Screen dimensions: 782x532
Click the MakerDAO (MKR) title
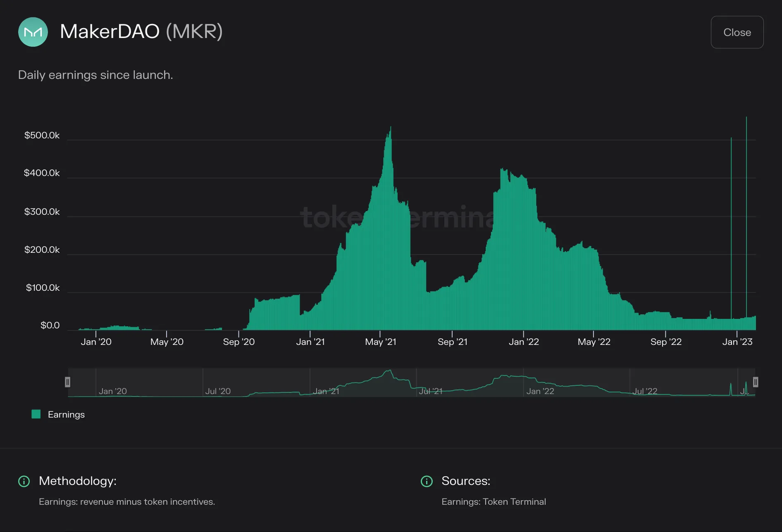click(x=141, y=31)
